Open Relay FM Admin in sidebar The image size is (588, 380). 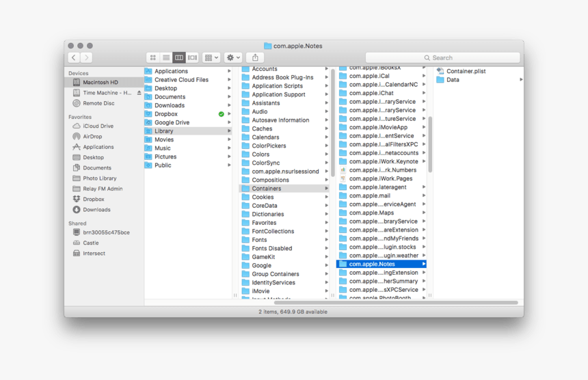click(x=103, y=189)
